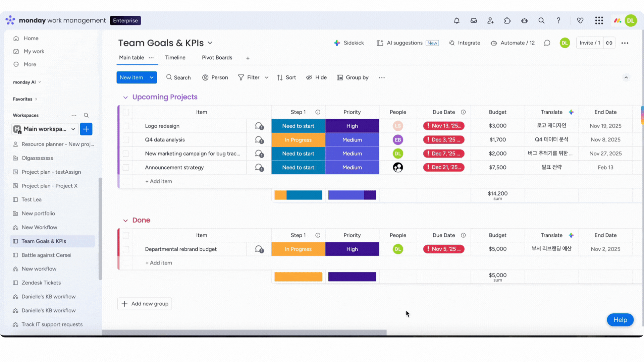Click the invite members icon in top bar

pos(490,20)
